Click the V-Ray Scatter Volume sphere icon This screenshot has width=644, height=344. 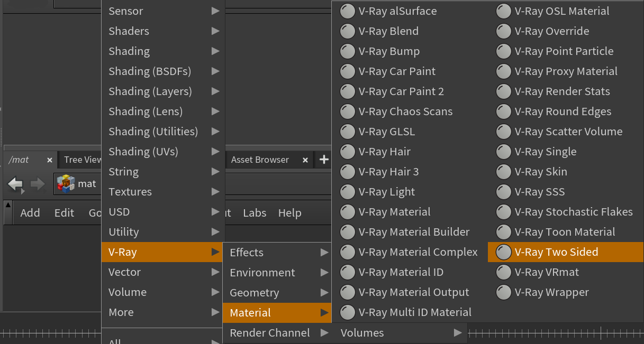tap(503, 132)
